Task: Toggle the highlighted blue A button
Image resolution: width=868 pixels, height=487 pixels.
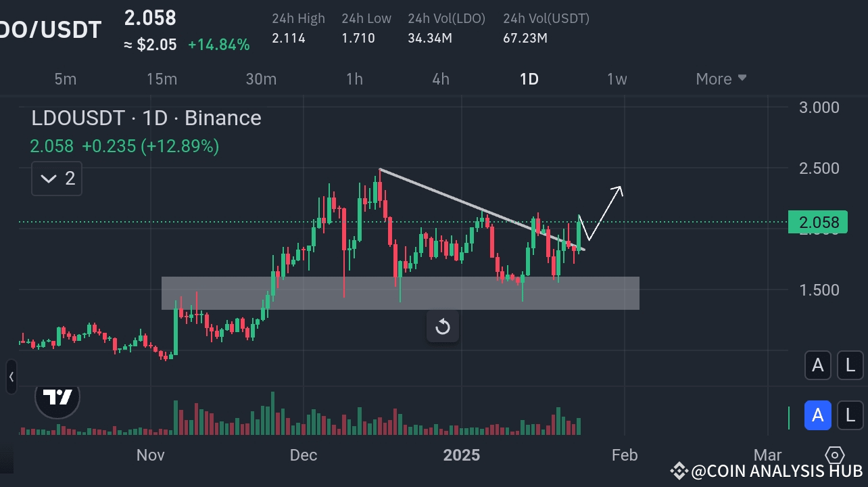Action: (818, 415)
